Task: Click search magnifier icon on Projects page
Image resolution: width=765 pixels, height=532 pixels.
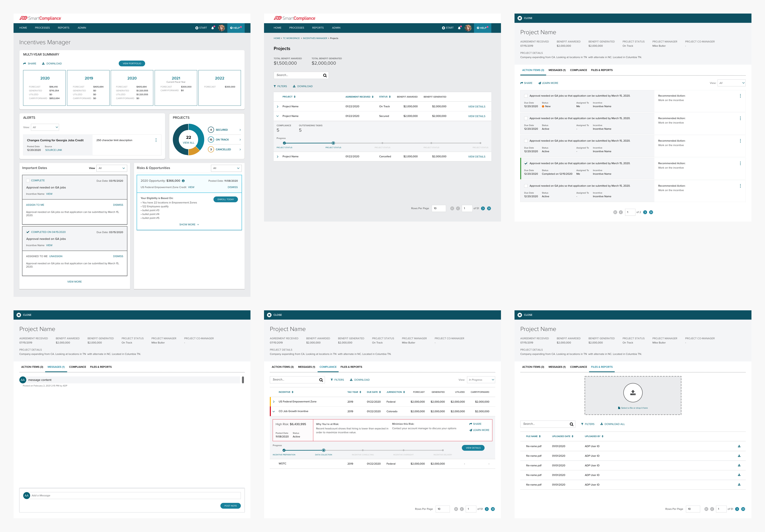Action: click(325, 76)
